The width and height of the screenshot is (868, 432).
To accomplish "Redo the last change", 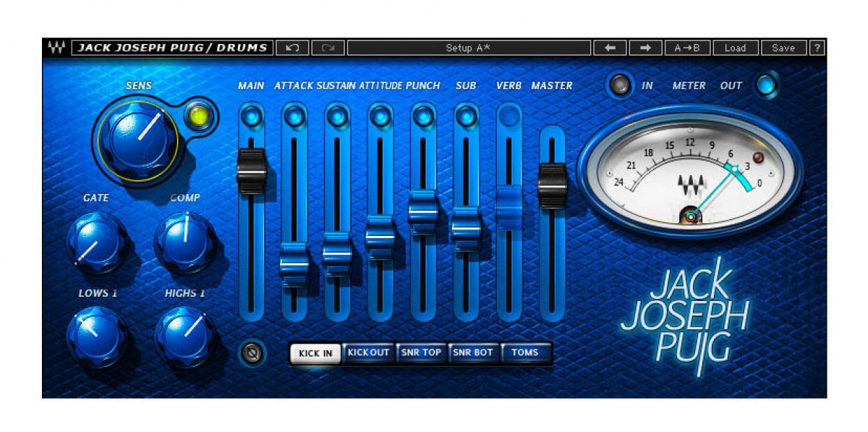I will pos(328,48).
